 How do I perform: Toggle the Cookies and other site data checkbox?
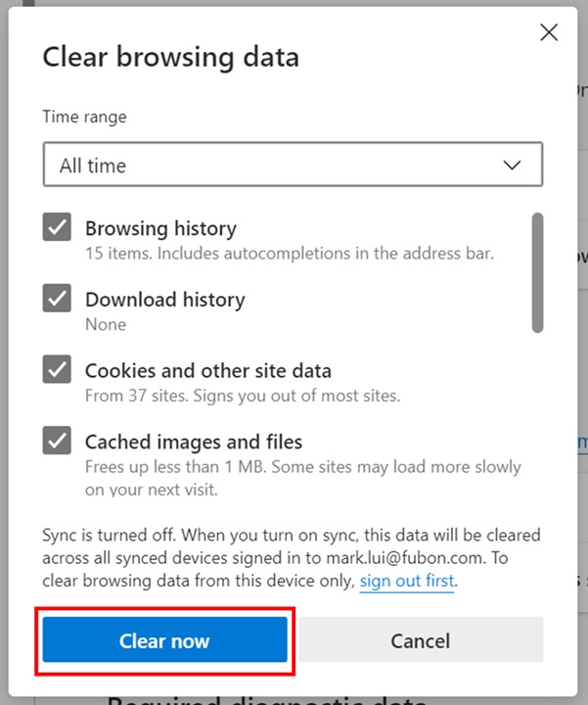click(57, 370)
